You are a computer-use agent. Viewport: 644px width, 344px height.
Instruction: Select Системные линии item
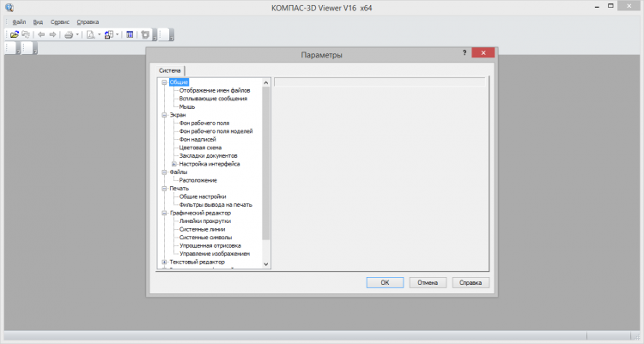(x=202, y=229)
